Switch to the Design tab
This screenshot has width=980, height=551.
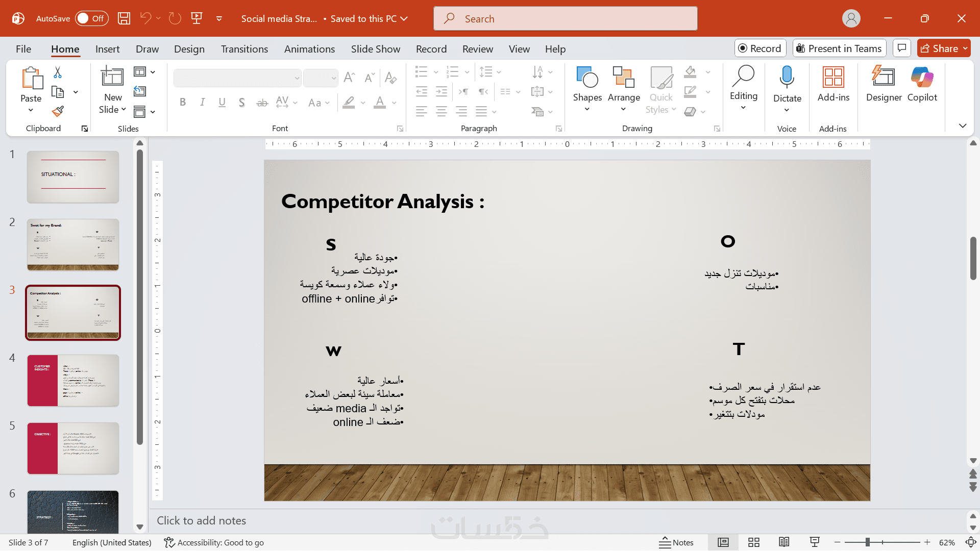pos(189,49)
